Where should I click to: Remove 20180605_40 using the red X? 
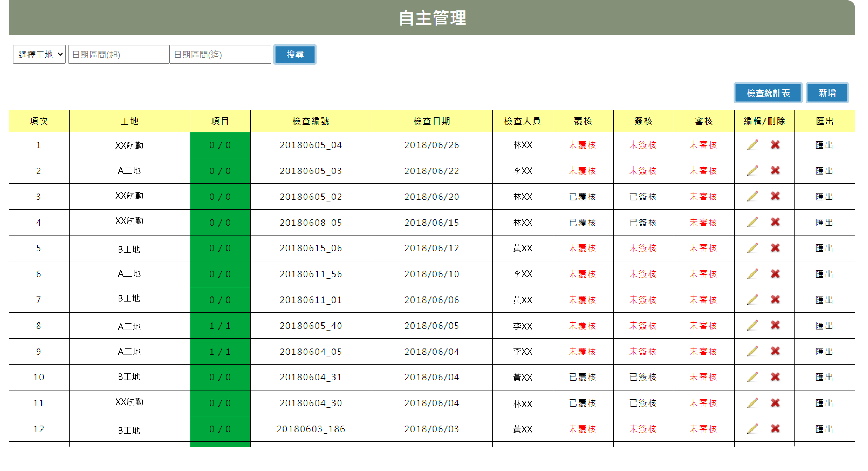[x=775, y=325]
